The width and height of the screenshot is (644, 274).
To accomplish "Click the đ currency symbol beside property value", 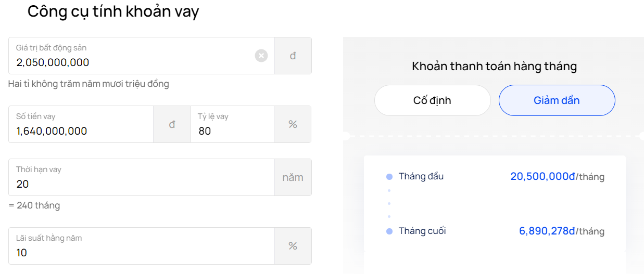I will pyautogui.click(x=293, y=56).
